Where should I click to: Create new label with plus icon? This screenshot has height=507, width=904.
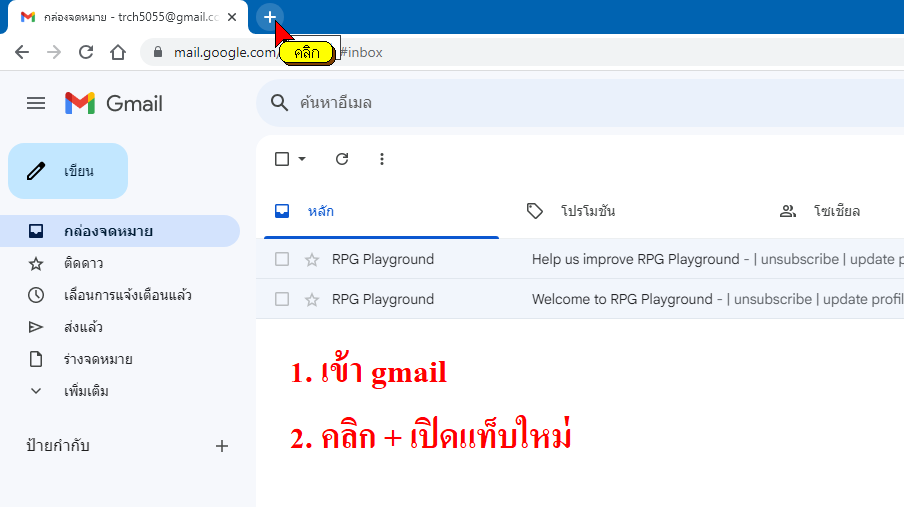pyautogui.click(x=222, y=446)
